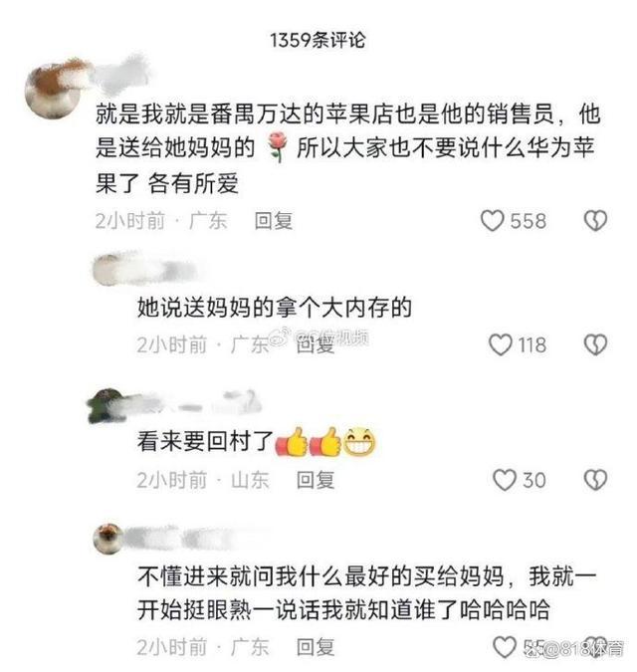Open the first commenter's avatar
The image size is (637, 672).
tap(53, 89)
